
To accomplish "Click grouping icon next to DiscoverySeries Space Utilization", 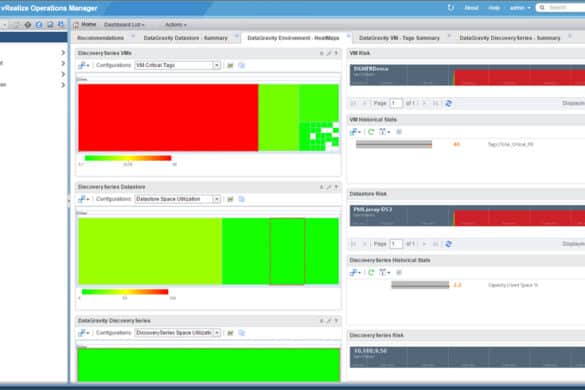I will pyautogui.click(x=230, y=333).
